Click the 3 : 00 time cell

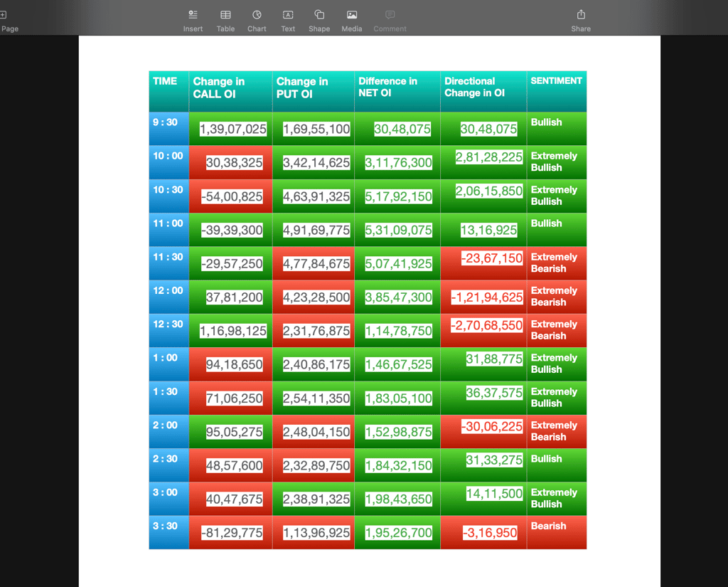[169, 499]
